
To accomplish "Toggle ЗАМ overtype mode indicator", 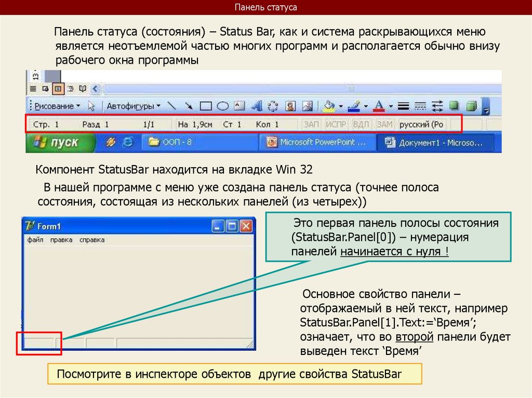I will tap(384, 125).
